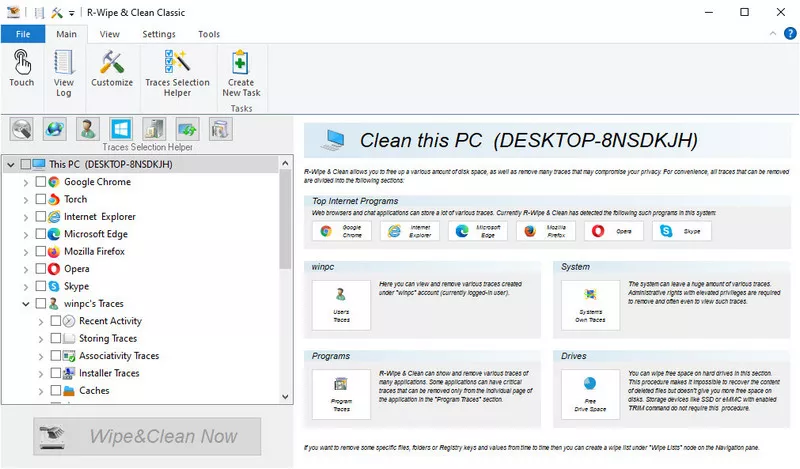
Task: Collapse the ribbon with the up caret
Action: [x=772, y=34]
